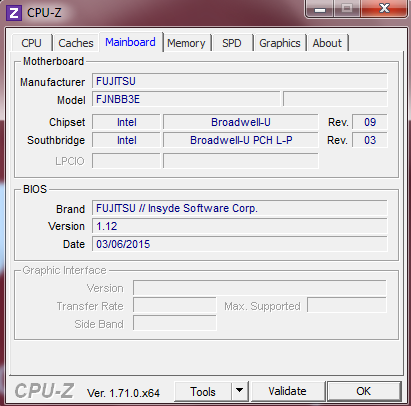Show the About tab
This screenshot has height=406, width=411.
click(327, 43)
